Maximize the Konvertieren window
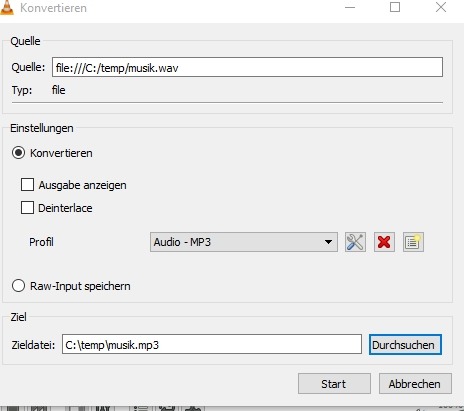 [395, 7]
